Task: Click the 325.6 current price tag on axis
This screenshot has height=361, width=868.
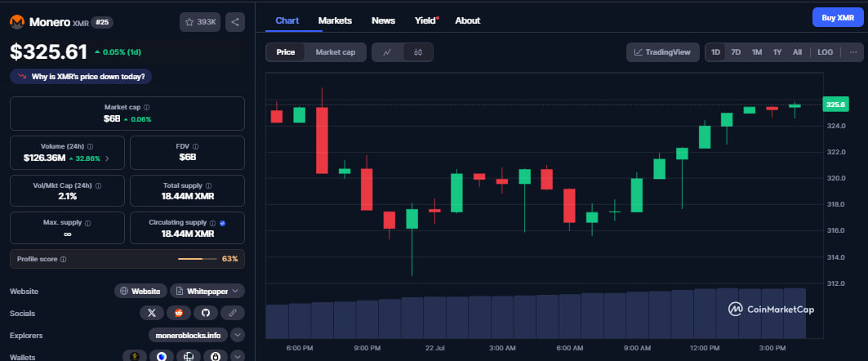Action: (835, 105)
